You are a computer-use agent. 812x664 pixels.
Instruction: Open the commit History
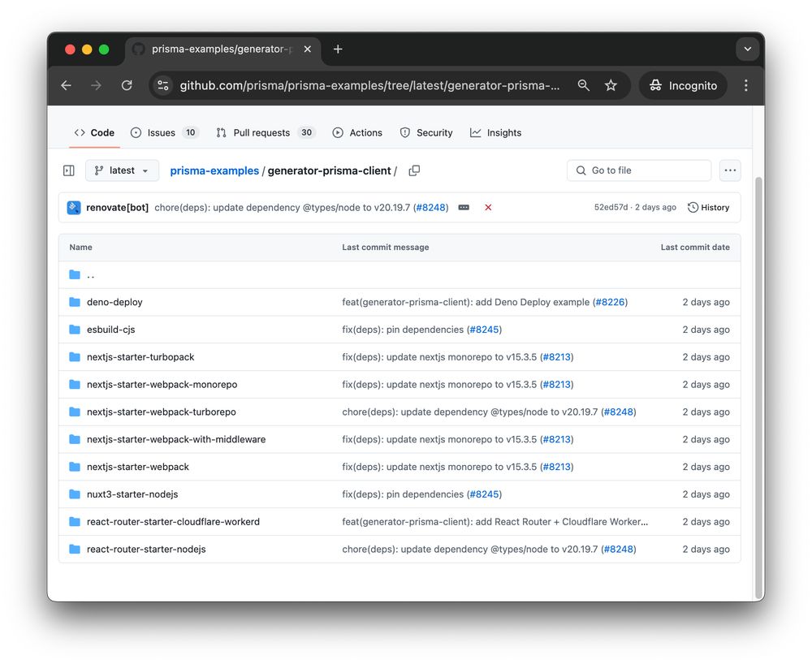click(x=708, y=208)
